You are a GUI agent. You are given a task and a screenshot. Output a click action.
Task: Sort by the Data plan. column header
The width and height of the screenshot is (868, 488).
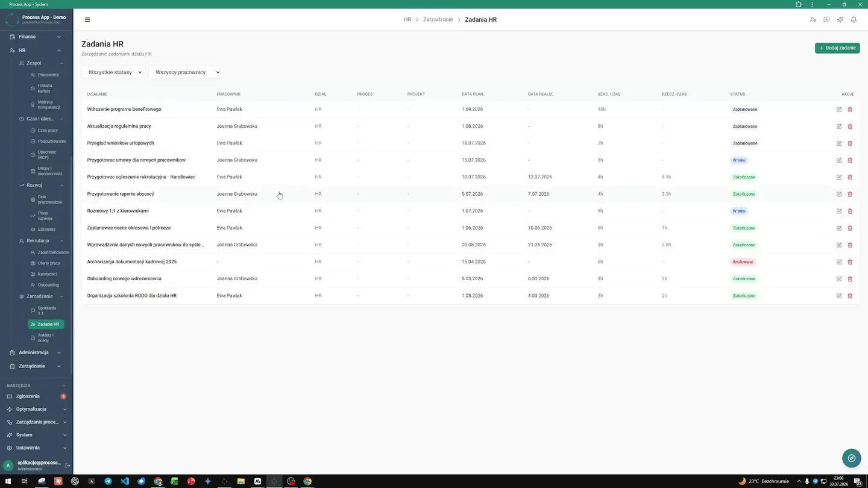(473, 95)
